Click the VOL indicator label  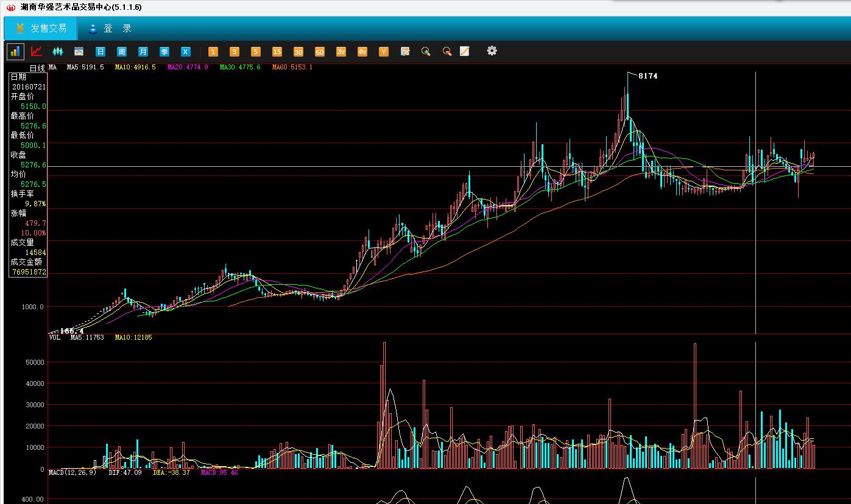[55, 337]
